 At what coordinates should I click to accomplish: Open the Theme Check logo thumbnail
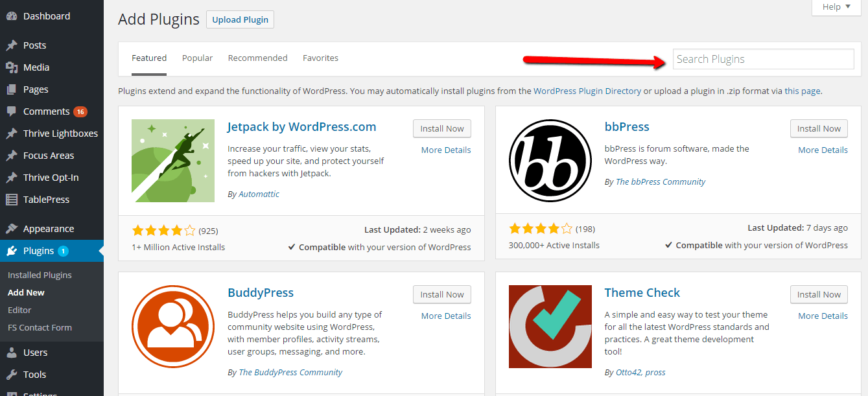[x=550, y=327]
